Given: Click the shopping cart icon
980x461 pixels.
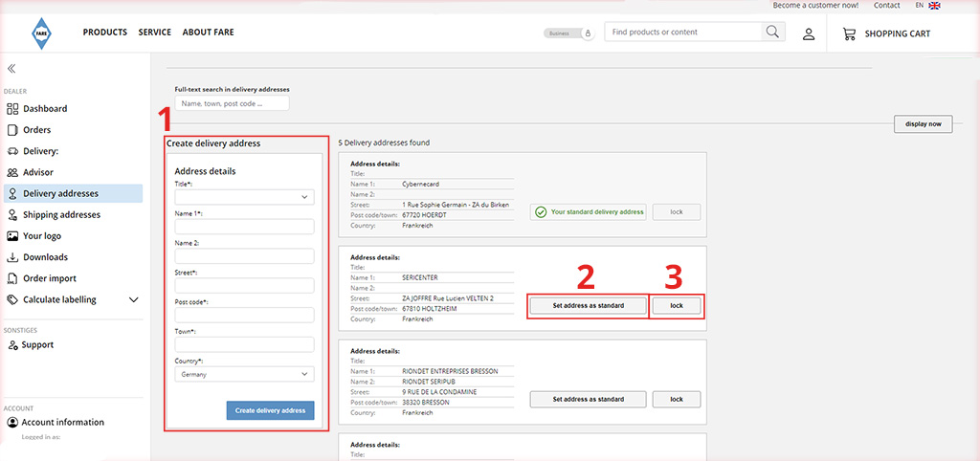Looking at the screenshot, I should (x=850, y=33).
